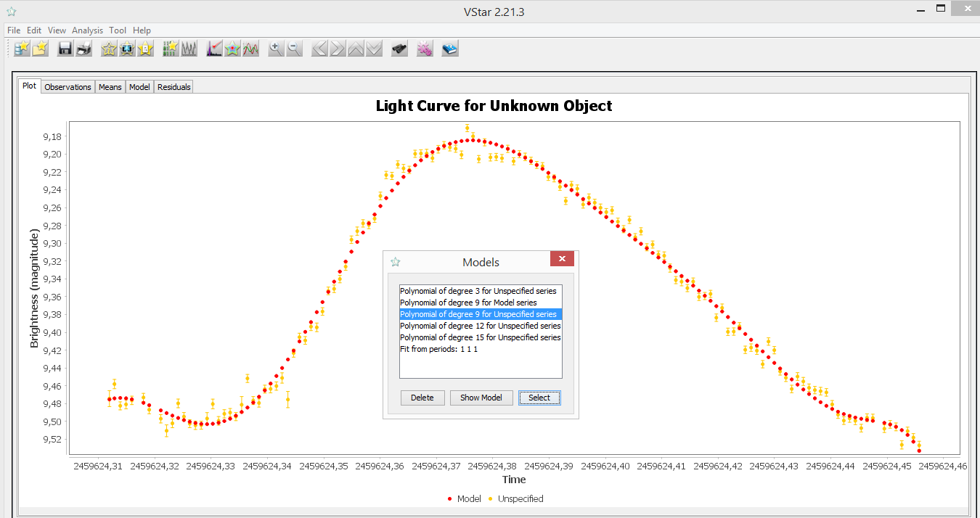The height and width of the screenshot is (518, 980).
Task: Click the red-green sine curves icon
Action: 250,49
